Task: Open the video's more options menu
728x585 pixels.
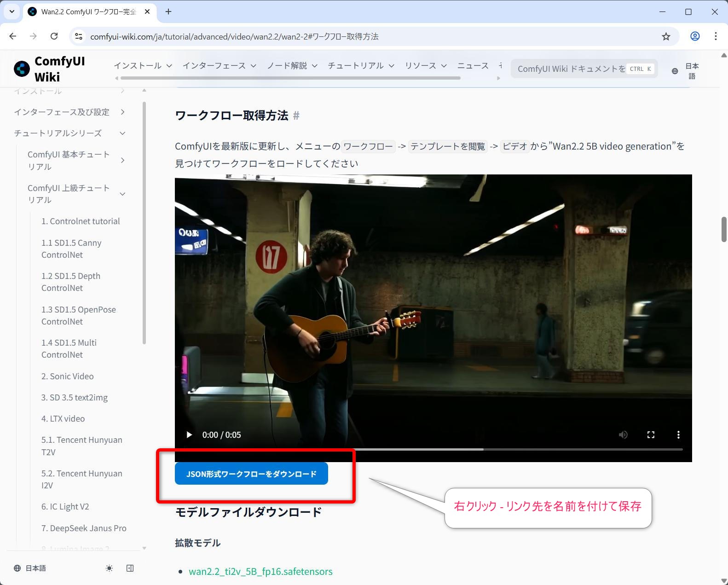Action: pyautogui.click(x=678, y=434)
